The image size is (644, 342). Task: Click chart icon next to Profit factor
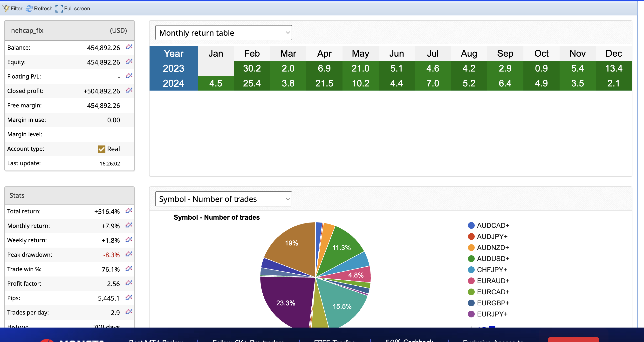(129, 283)
